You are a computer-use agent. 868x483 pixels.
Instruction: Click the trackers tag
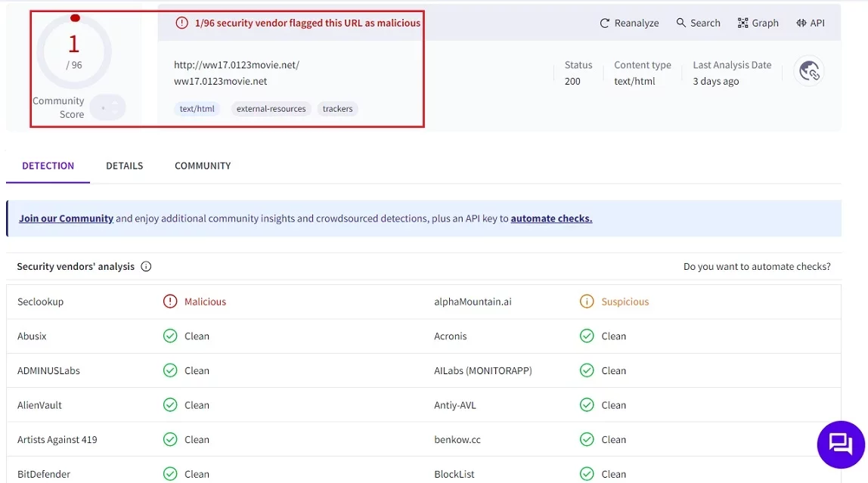338,109
